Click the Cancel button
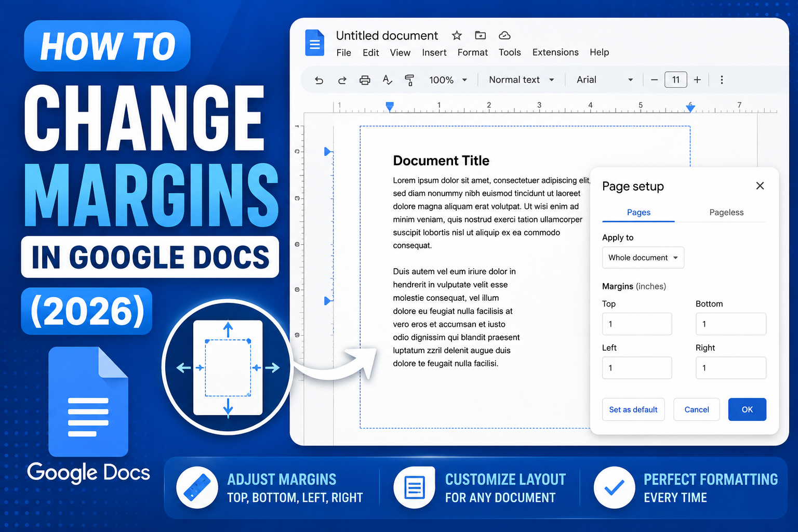 [697, 409]
